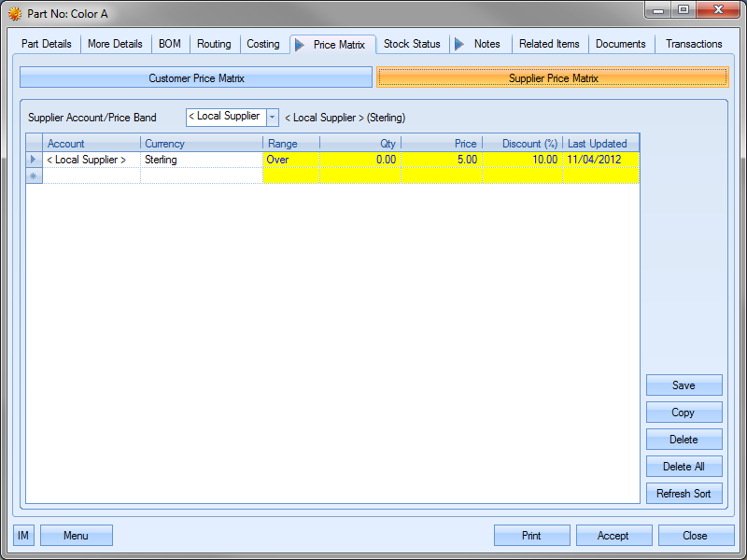The image size is (747, 560).
Task: Open the Stock Status tab
Action: (412, 44)
